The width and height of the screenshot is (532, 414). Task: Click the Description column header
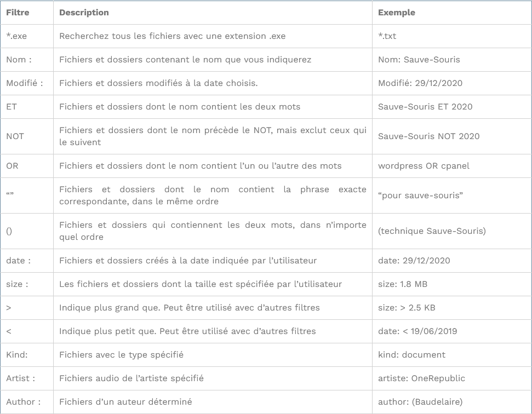(x=84, y=13)
